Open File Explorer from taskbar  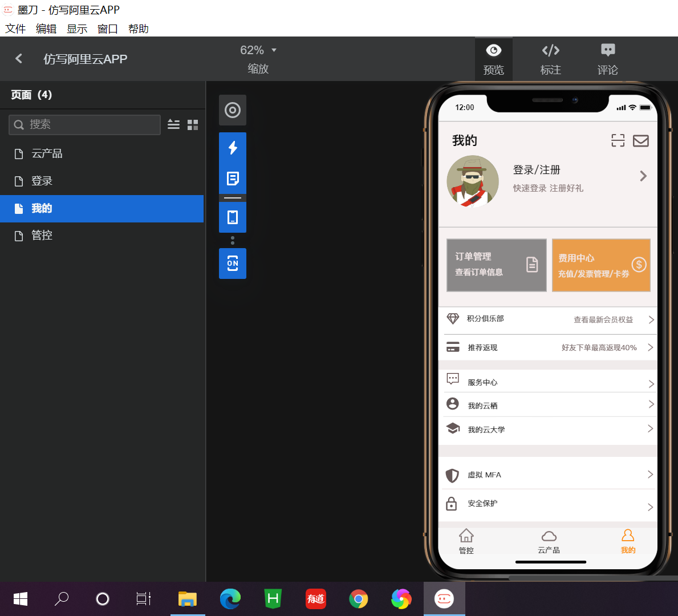187,599
